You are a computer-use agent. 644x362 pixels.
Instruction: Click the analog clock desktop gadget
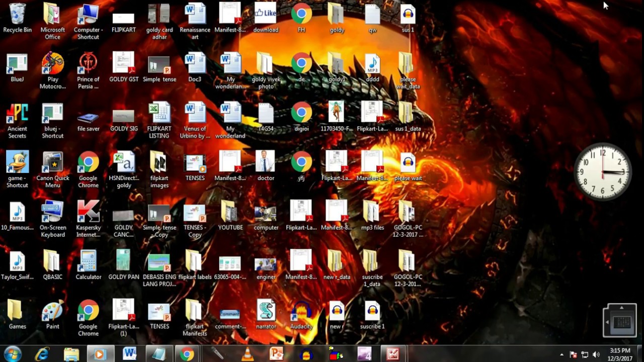(603, 172)
